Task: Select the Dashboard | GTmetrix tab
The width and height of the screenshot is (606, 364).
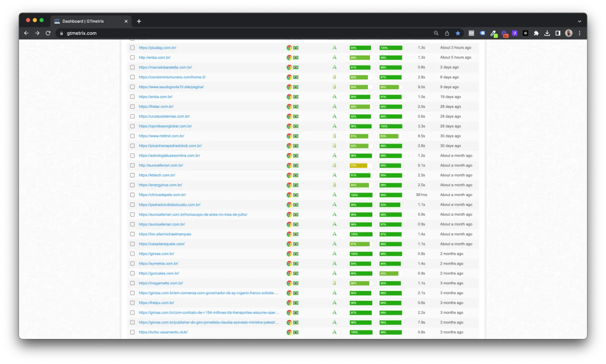Action: tap(91, 21)
